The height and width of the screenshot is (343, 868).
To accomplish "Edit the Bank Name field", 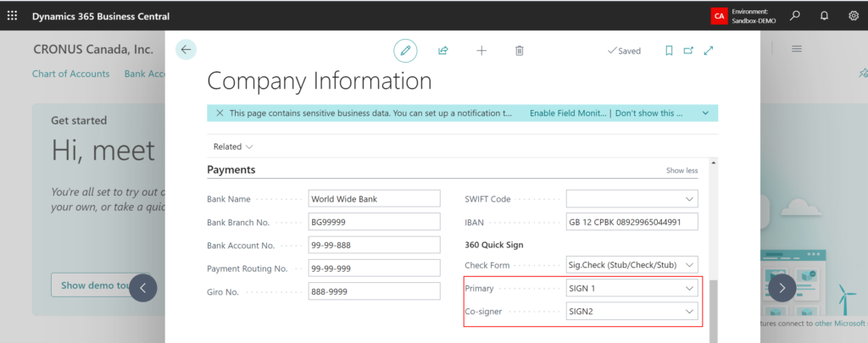I will pyautogui.click(x=374, y=199).
